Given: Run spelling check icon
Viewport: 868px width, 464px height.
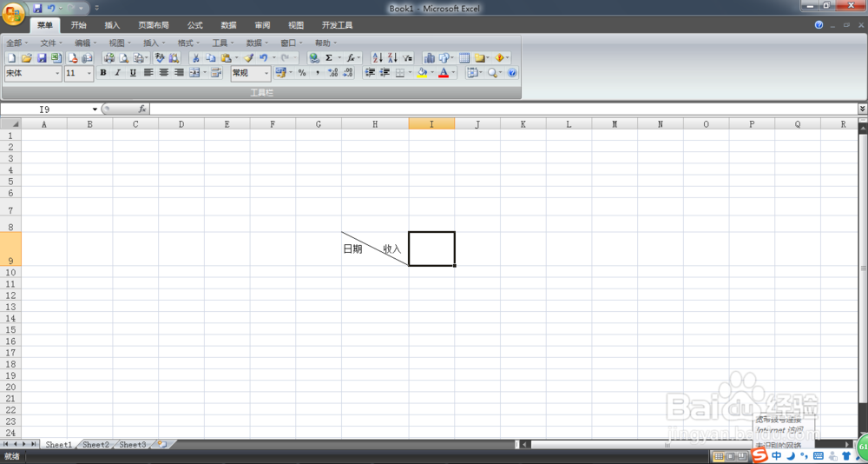Looking at the screenshot, I should click(x=160, y=57).
